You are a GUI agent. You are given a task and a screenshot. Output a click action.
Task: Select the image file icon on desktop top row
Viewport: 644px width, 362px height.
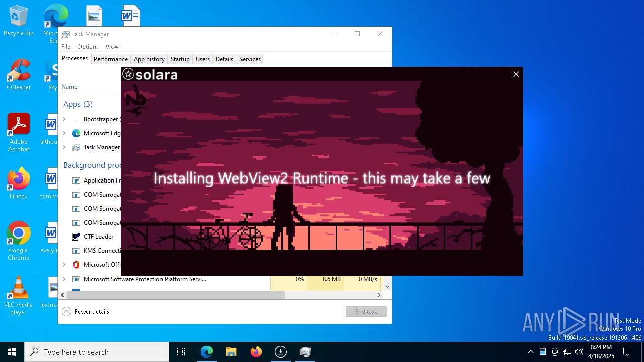(94, 16)
